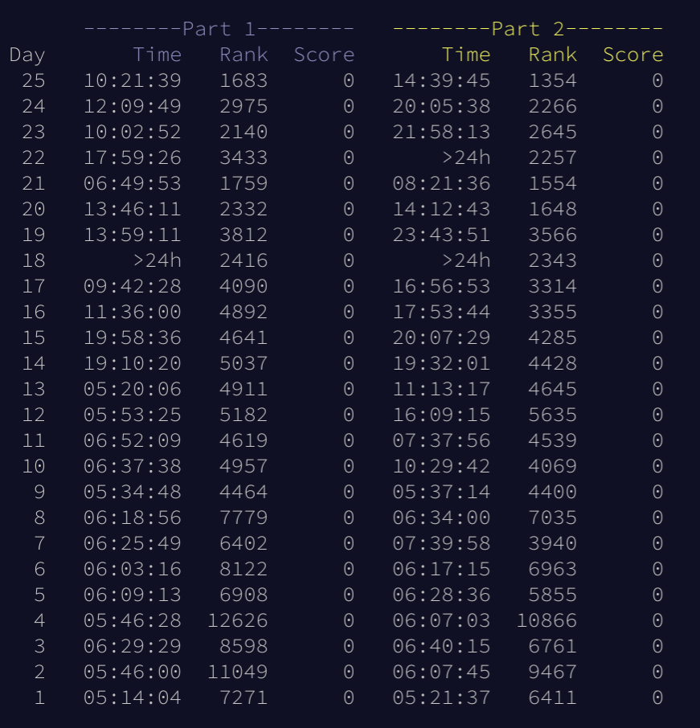Click the Part 1 rank 8122
Image resolution: width=700 pixels, height=728 pixels.
[x=244, y=569]
